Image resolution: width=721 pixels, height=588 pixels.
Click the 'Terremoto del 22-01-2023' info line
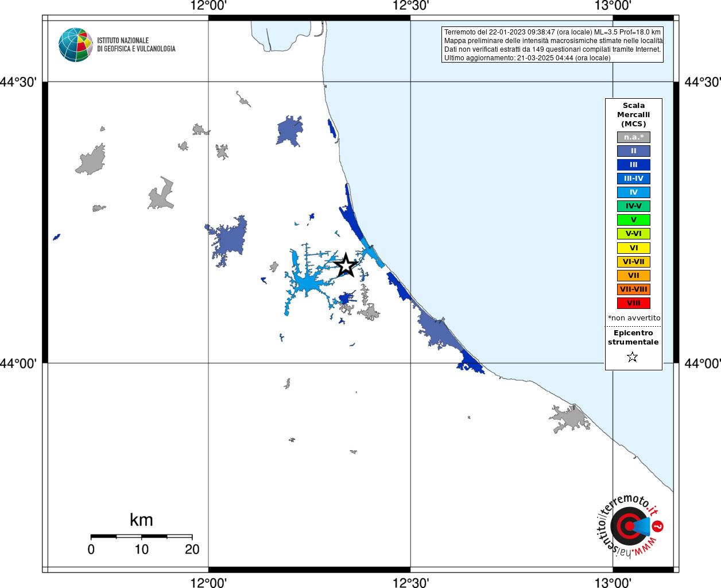click(x=552, y=32)
